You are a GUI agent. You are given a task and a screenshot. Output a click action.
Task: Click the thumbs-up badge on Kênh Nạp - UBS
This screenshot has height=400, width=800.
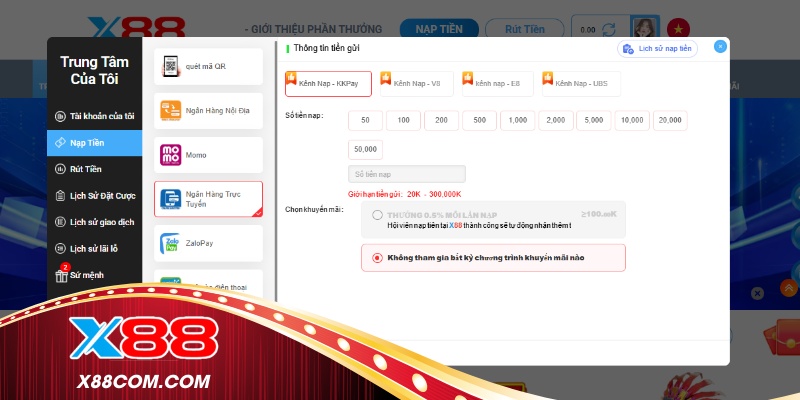(x=547, y=78)
